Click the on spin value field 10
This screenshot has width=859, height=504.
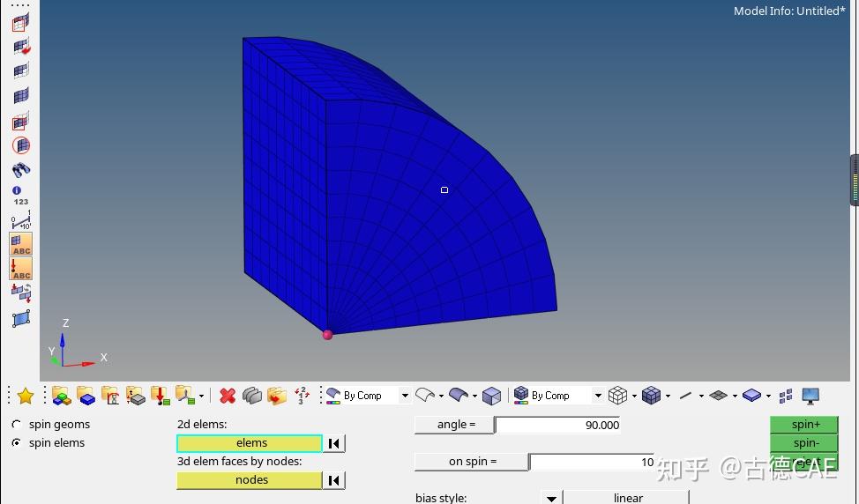coord(593,462)
